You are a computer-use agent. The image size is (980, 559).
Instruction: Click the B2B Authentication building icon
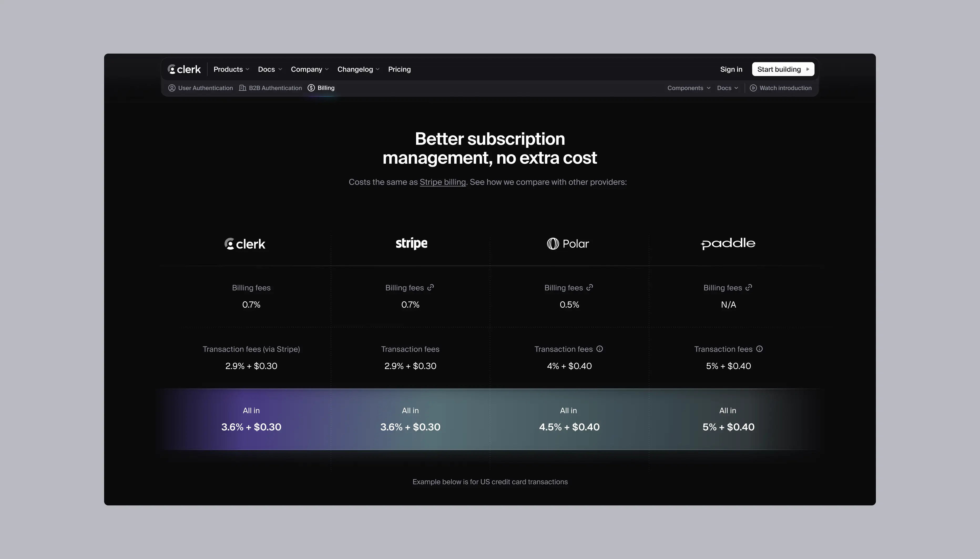(x=242, y=88)
